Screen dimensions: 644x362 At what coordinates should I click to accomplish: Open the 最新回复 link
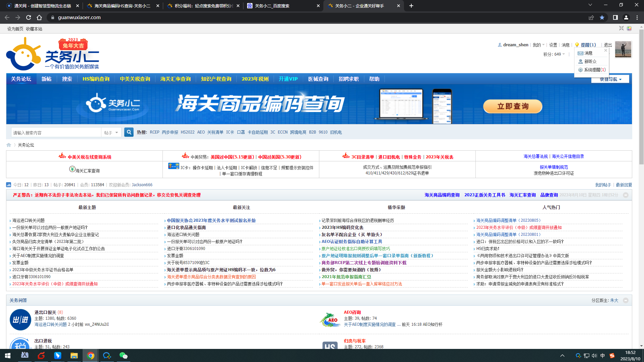pos(624,185)
